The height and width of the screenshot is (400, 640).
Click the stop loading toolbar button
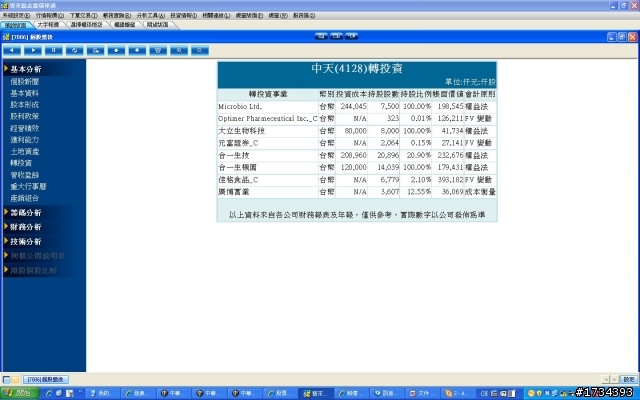click(x=54, y=50)
